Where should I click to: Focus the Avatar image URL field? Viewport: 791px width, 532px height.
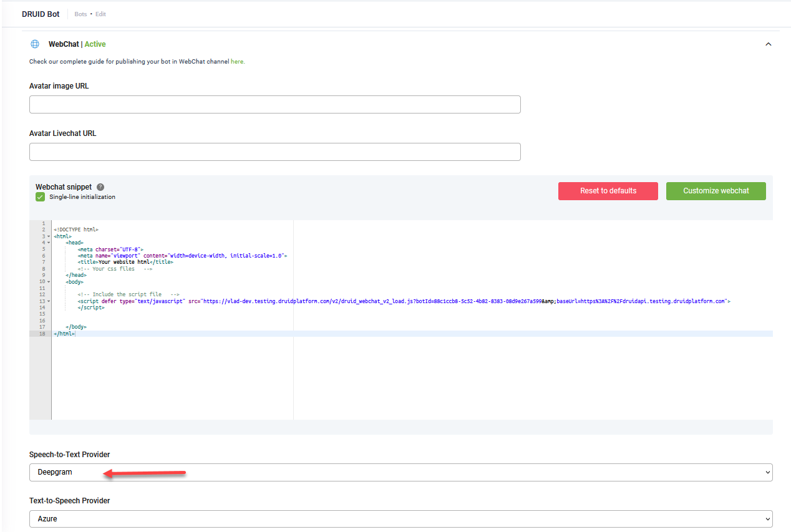point(274,104)
